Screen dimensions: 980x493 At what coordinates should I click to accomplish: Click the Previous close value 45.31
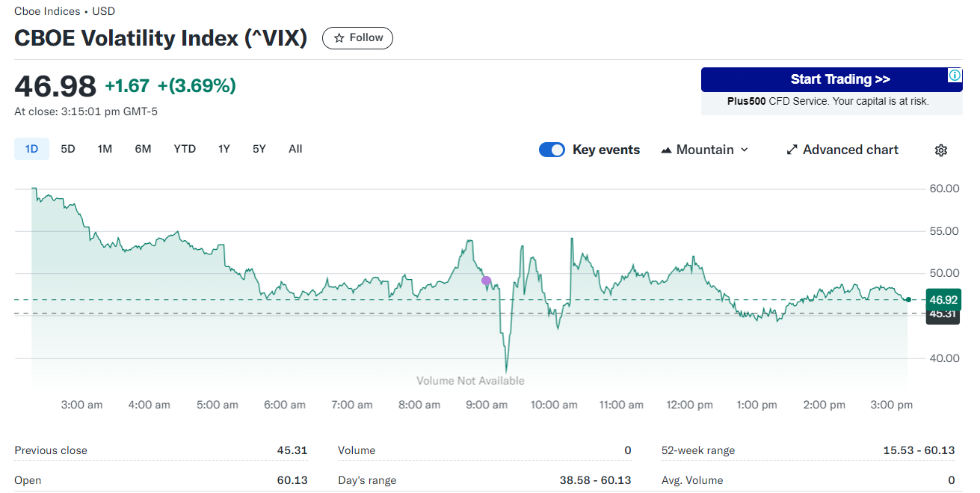pyautogui.click(x=292, y=450)
